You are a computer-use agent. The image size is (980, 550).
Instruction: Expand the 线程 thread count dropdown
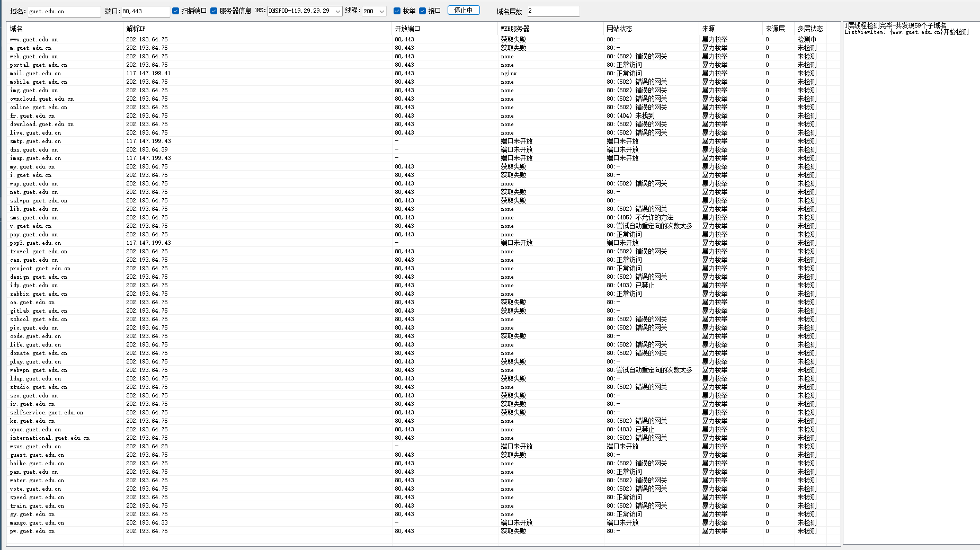pyautogui.click(x=381, y=11)
